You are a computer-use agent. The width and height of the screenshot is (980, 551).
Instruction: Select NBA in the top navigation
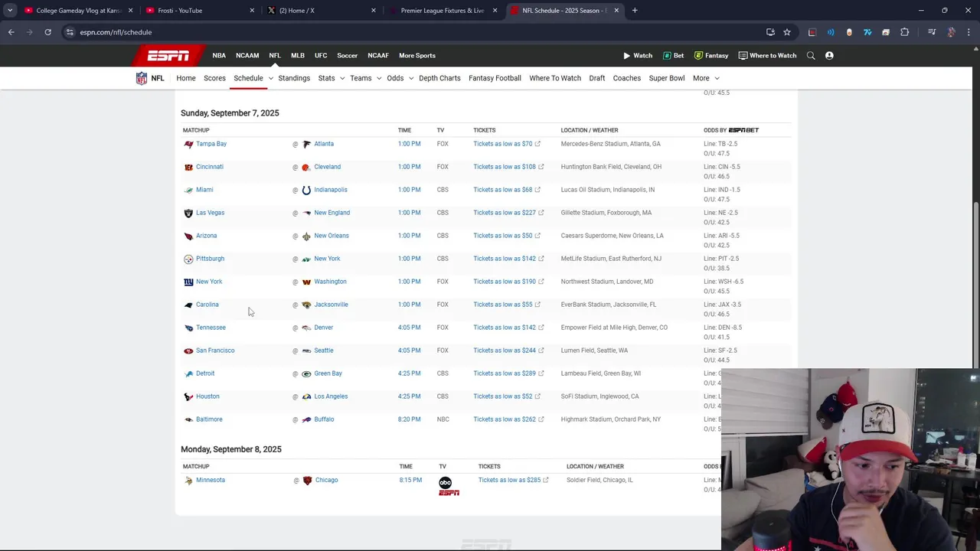219,55
